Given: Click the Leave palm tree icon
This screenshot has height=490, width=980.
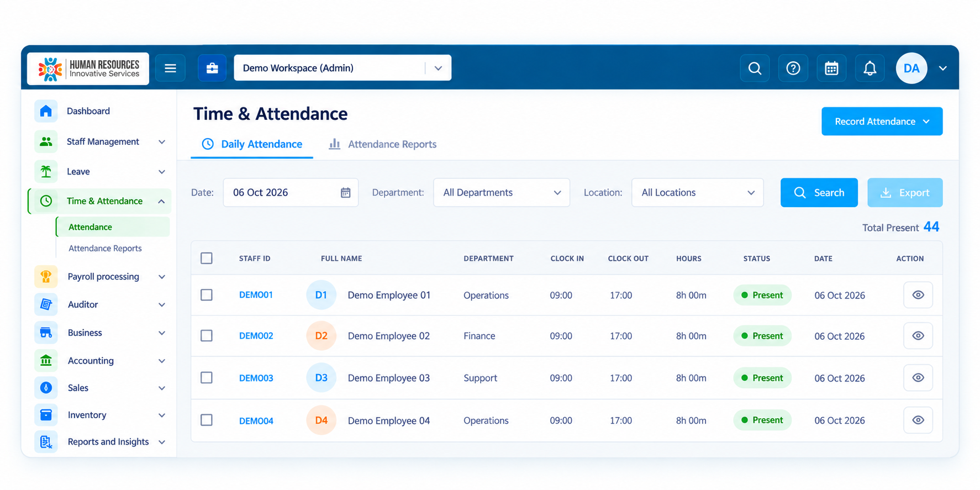Looking at the screenshot, I should (x=46, y=171).
